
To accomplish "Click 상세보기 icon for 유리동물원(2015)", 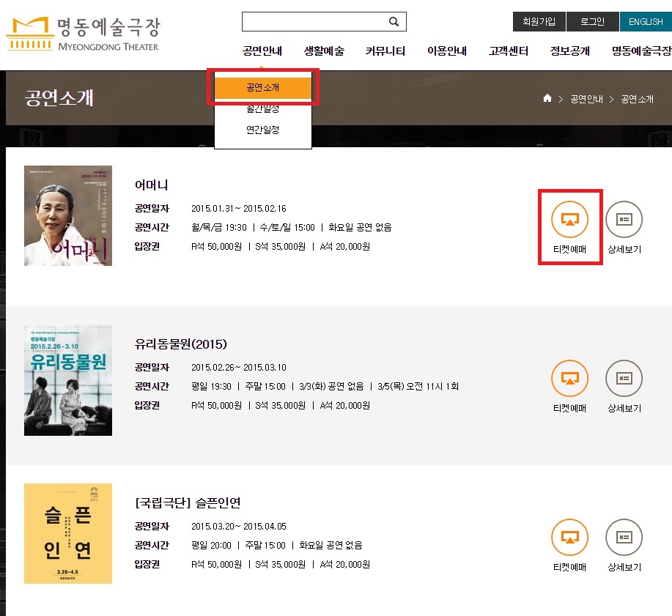I will point(624,378).
